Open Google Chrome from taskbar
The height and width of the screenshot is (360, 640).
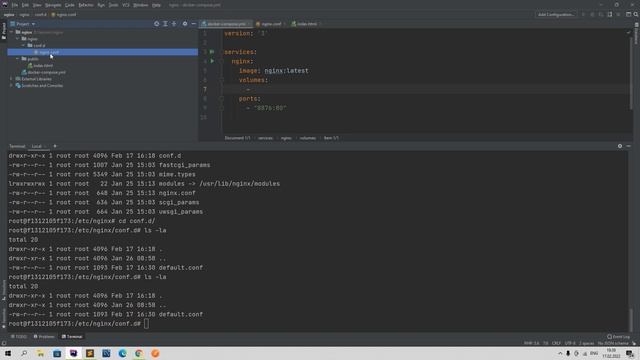[x=139, y=353]
